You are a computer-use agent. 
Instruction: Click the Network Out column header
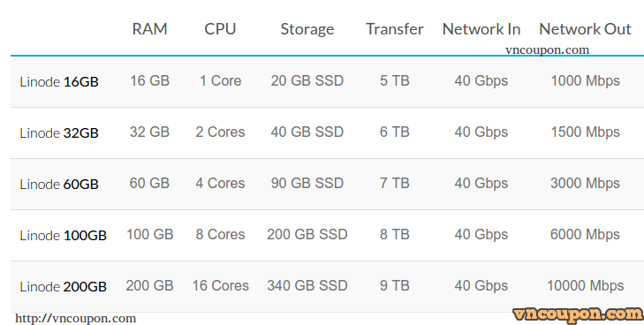coord(585,29)
